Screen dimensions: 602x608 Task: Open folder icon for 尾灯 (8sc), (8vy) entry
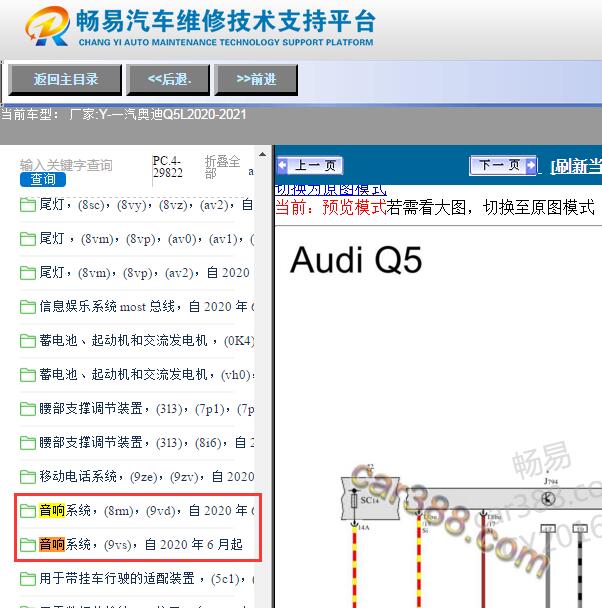coord(28,205)
